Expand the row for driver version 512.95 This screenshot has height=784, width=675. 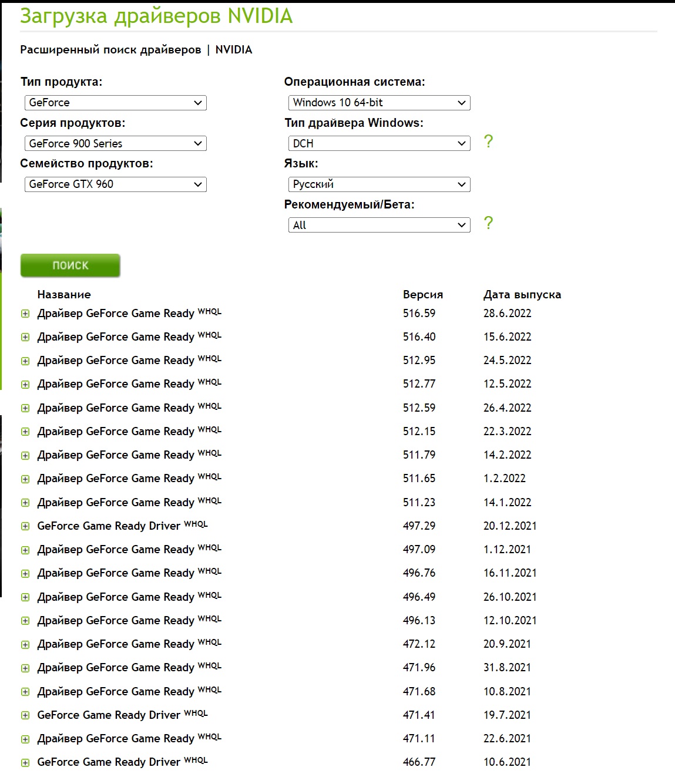pos(25,361)
